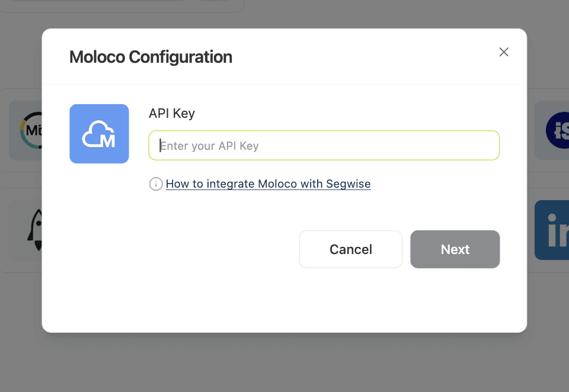
Task: Click the Moloco cloud logo
Action: pos(99,134)
